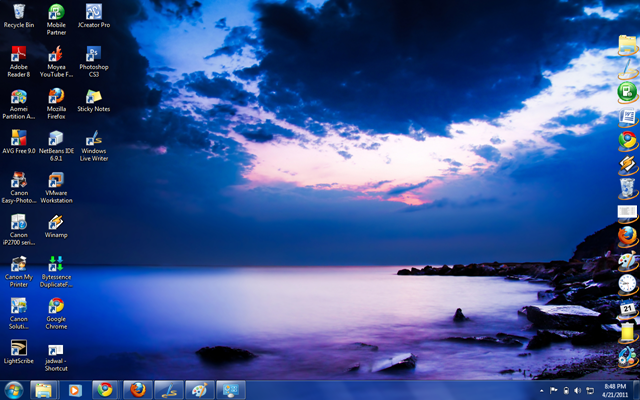Click the battery power tray icon

tap(566, 391)
